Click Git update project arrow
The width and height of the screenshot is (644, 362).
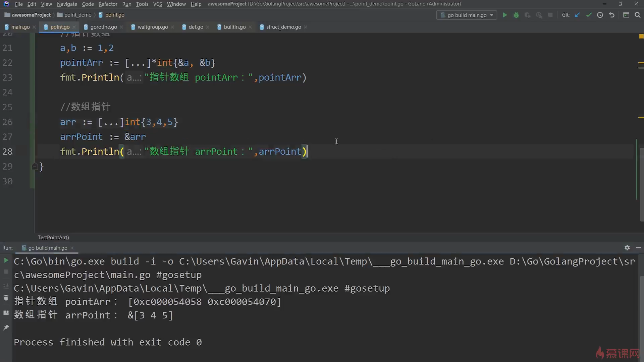[x=577, y=15]
